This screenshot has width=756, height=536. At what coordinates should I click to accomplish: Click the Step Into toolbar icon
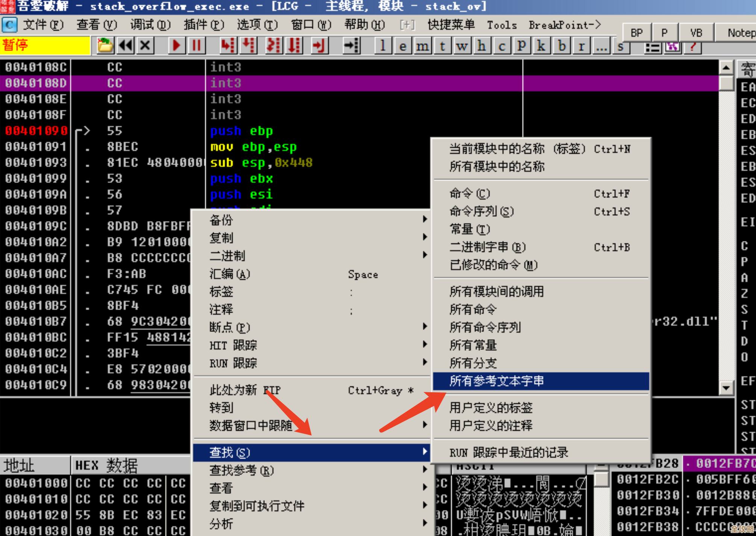pyautogui.click(x=228, y=46)
